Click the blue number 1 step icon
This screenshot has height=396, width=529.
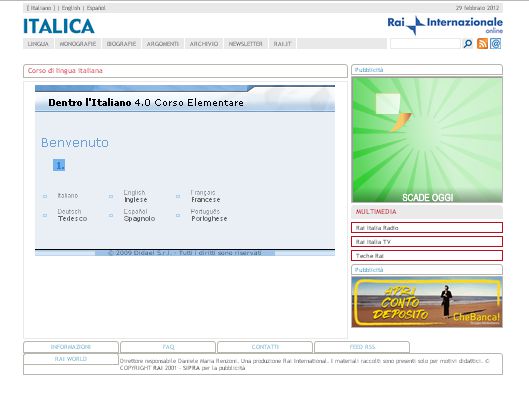pos(59,165)
